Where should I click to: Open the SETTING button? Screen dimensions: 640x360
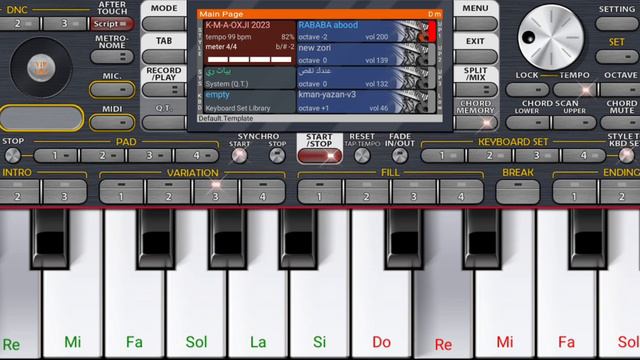tap(617, 24)
